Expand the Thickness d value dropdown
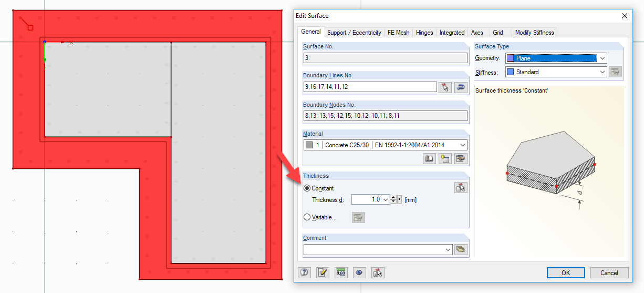The width and height of the screenshot is (644, 293). (386, 200)
